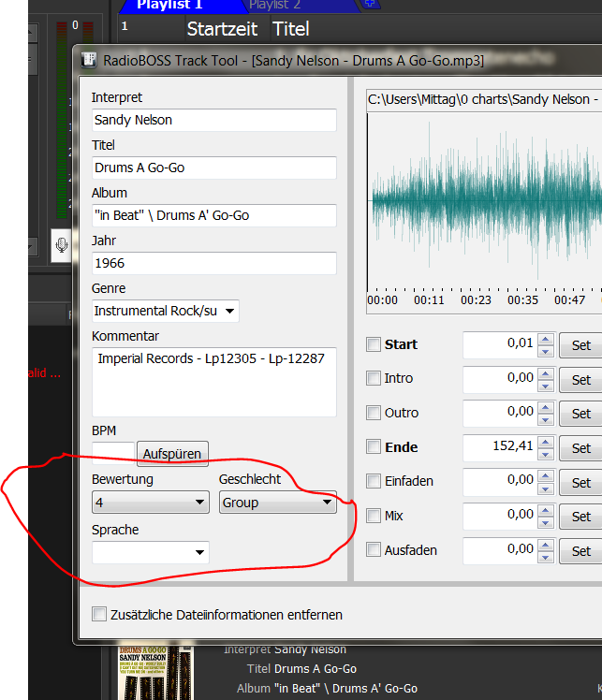
Task: Click the Start value field 0,01
Action: point(500,344)
